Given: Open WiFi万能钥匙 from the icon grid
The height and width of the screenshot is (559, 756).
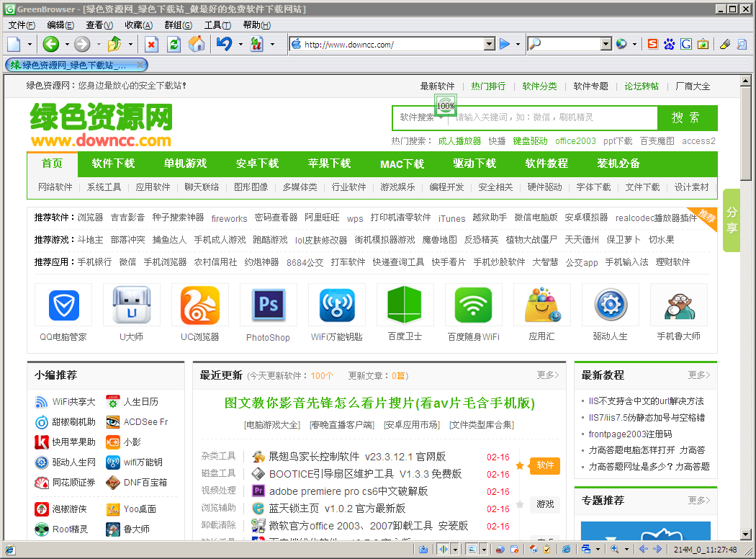Looking at the screenshot, I should [337, 305].
